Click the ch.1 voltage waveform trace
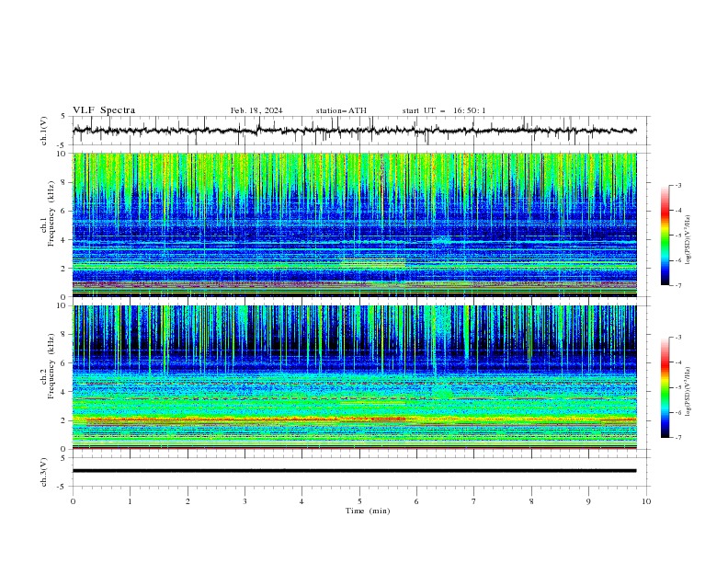This screenshot has height=563, width=728. coord(355,131)
